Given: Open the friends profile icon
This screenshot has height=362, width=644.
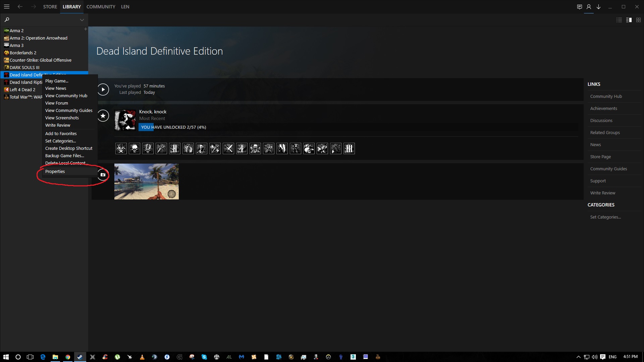Looking at the screenshot, I should click(x=589, y=7).
